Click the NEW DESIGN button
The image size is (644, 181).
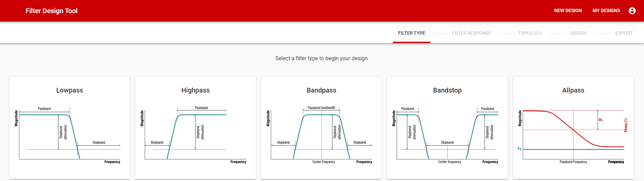(x=568, y=11)
